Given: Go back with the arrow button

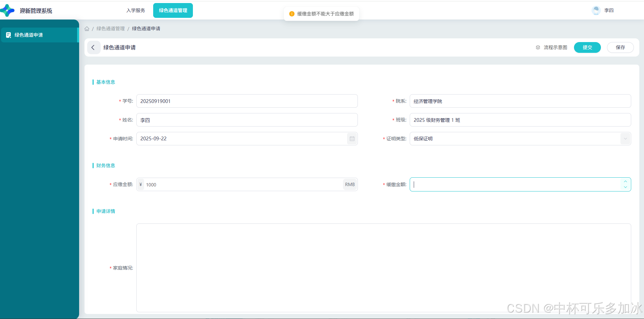Looking at the screenshot, I should [x=94, y=47].
